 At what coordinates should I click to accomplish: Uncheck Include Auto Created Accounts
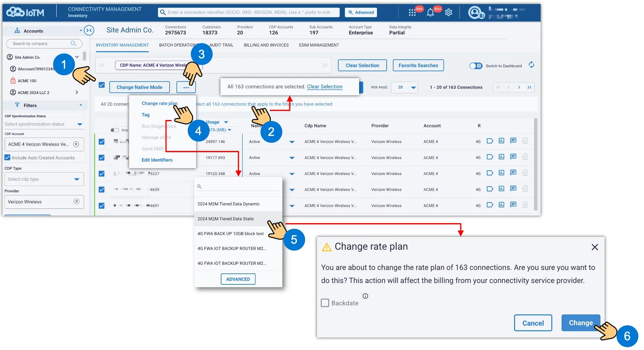pyautogui.click(x=7, y=157)
